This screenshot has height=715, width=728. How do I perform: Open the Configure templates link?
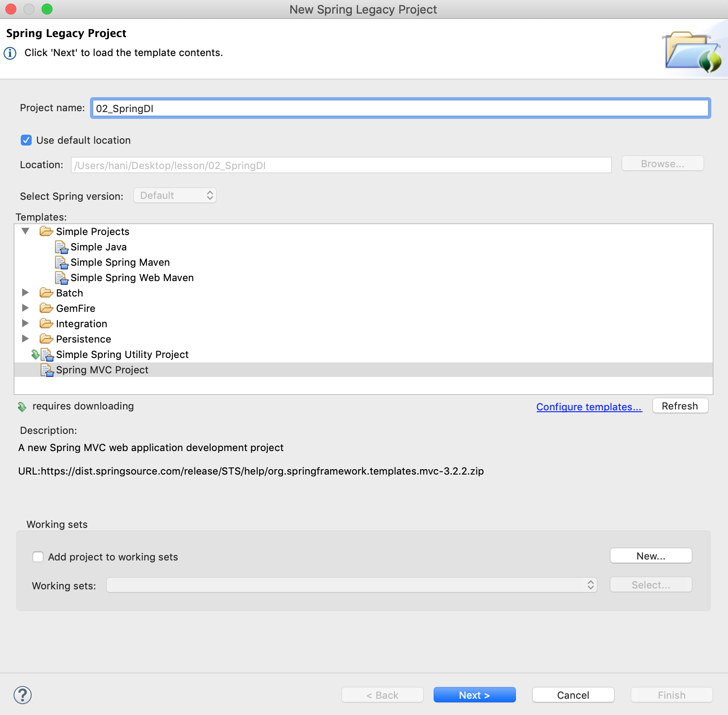(589, 407)
